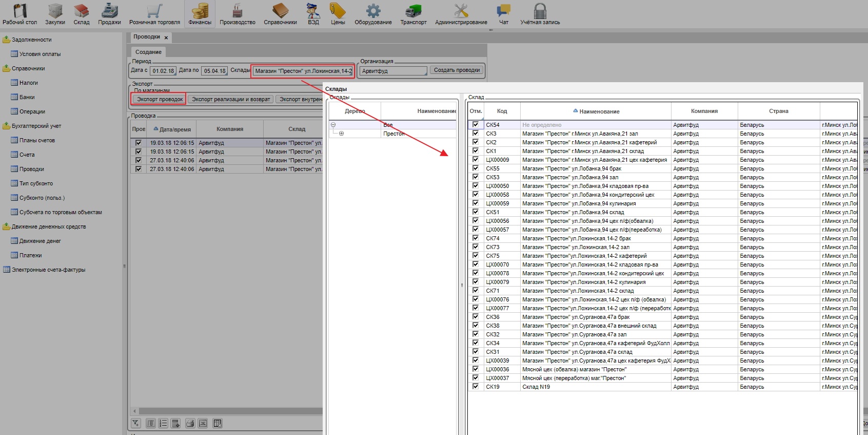Uncheck the СК54 warehouse checkbox

coord(476,125)
